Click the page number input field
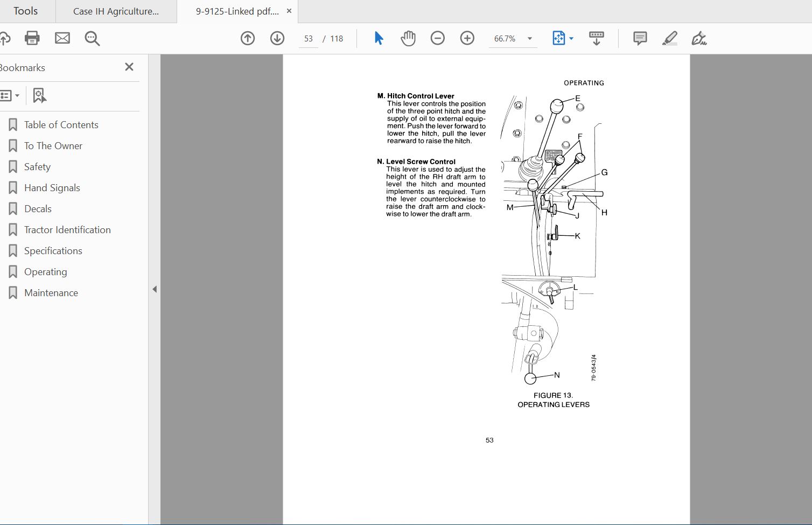The width and height of the screenshot is (812, 525). click(309, 39)
